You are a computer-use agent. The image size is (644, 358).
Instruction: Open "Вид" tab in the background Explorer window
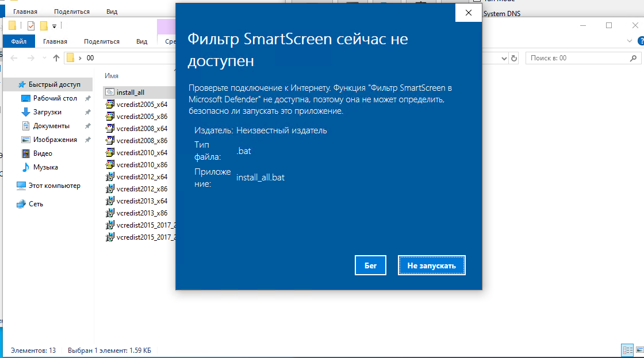[x=112, y=11]
